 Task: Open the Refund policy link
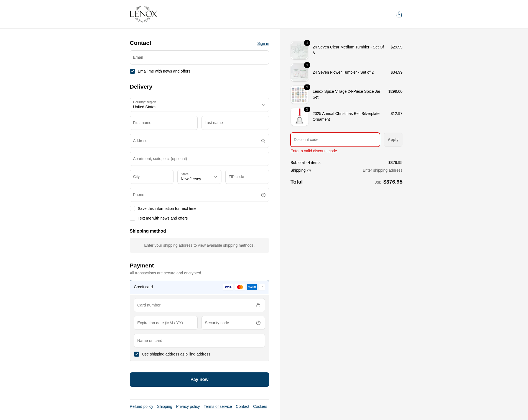tap(141, 406)
